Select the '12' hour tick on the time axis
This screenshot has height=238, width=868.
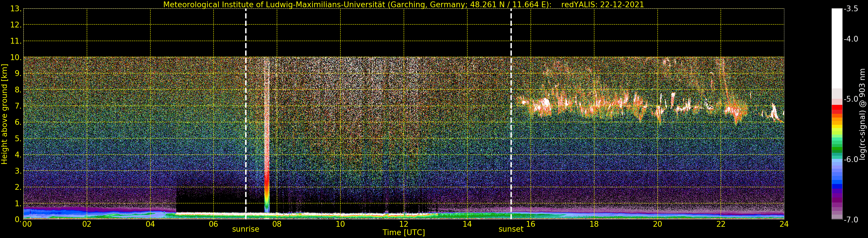point(404,224)
